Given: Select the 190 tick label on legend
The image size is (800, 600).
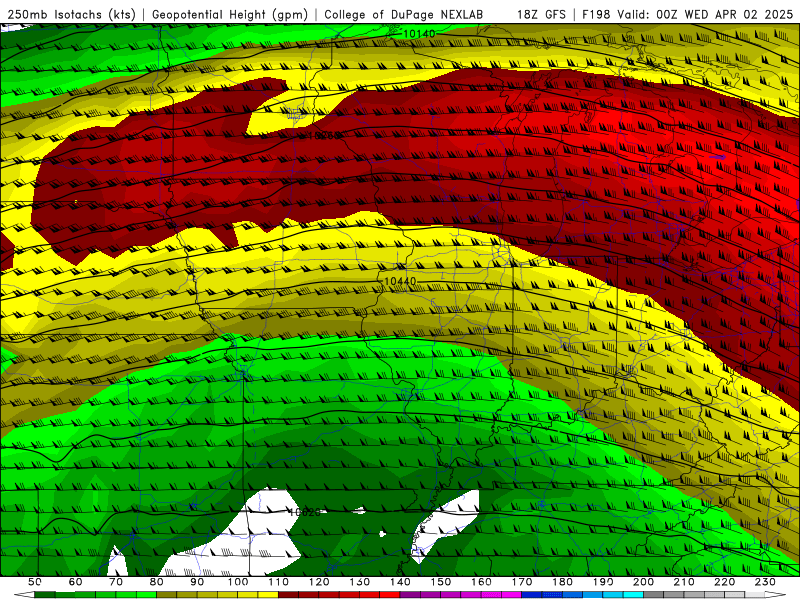Looking at the screenshot, I should (x=604, y=582).
